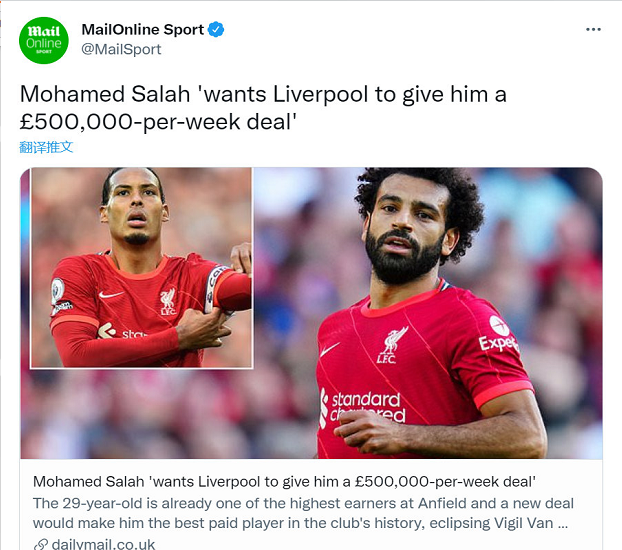Open the MailOnline Sport profile name
Viewport: 622px width, 550px height.
(x=142, y=29)
